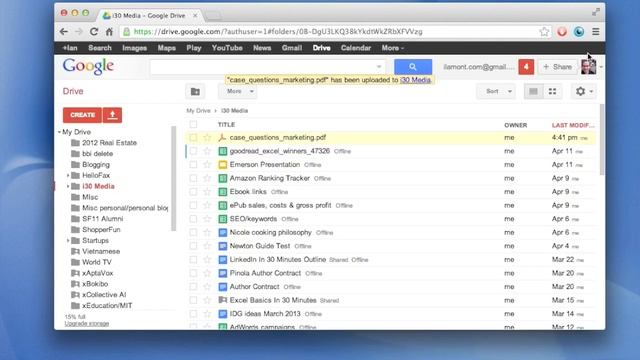The height and width of the screenshot is (360, 640).
Task: Open Maps from the Google bar
Action: click(167, 48)
